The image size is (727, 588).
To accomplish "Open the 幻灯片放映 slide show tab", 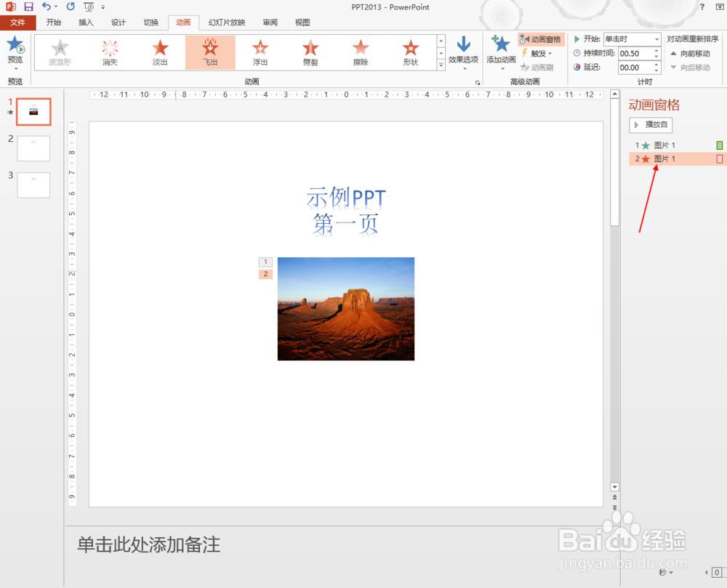I will click(x=227, y=23).
